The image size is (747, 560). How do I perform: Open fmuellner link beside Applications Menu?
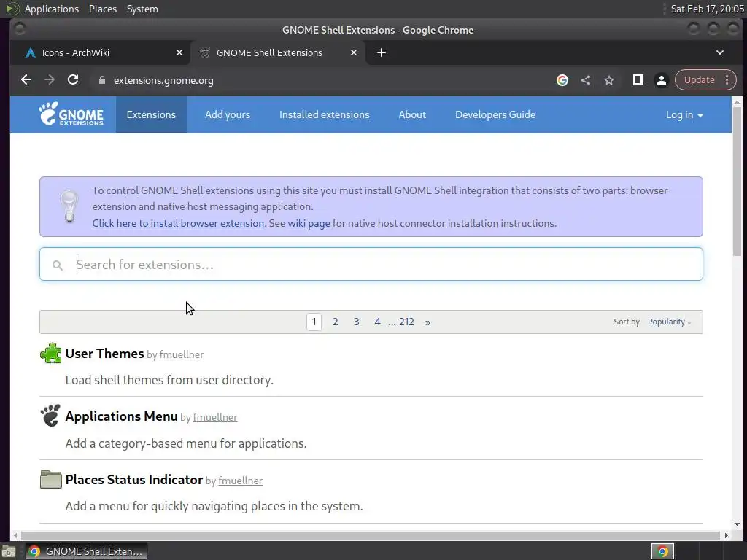(215, 418)
